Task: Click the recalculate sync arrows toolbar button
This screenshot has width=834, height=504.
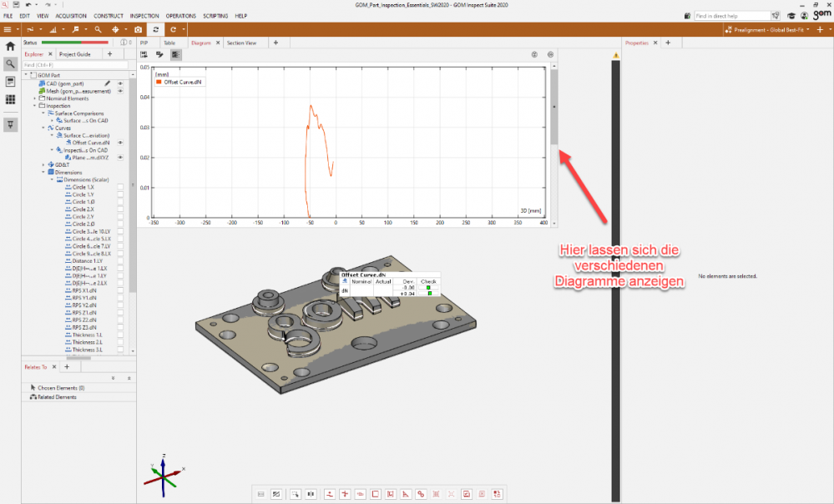Action: pyautogui.click(x=156, y=30)
